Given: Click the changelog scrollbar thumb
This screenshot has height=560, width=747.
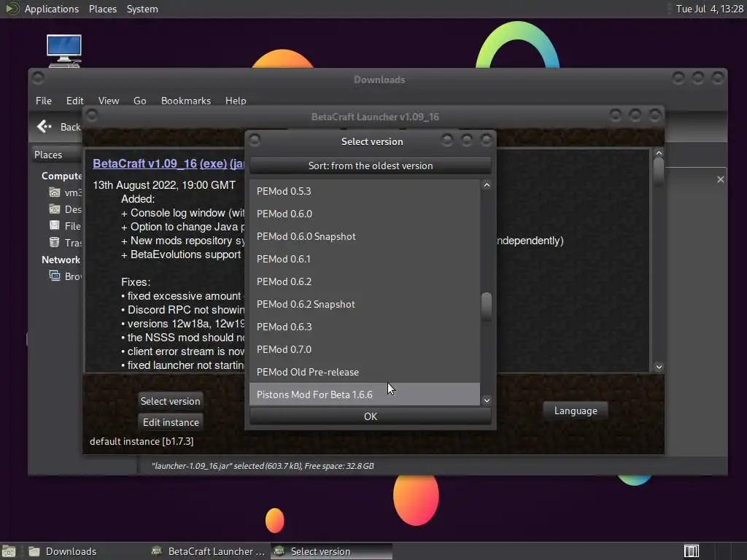Looking at the screenshot, I should 659,171.
